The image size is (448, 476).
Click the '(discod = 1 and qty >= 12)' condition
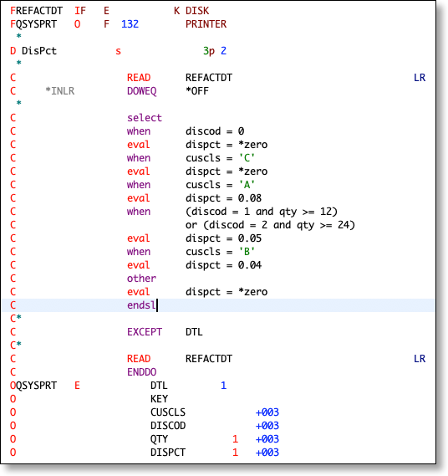(x=262, y=212)
